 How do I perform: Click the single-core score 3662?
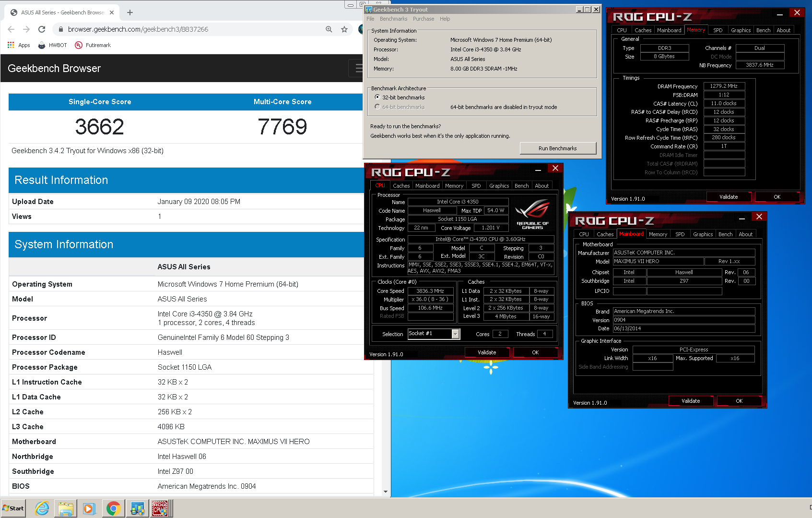100,127
